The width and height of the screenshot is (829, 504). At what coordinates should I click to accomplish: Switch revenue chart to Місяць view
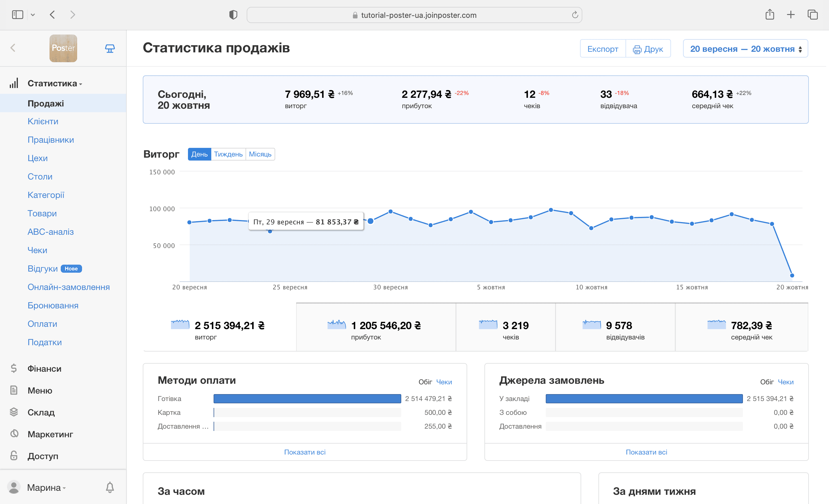pos(260,154)
